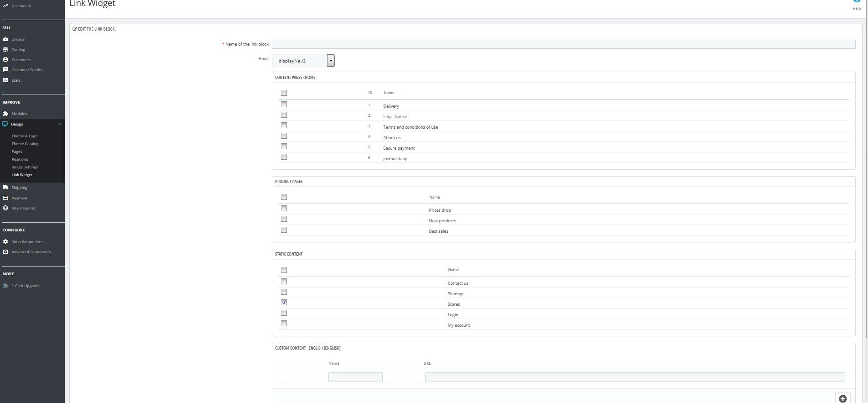Click the Stores row label
The width and height of the screenshot is (868, 403).
[453, 304]
